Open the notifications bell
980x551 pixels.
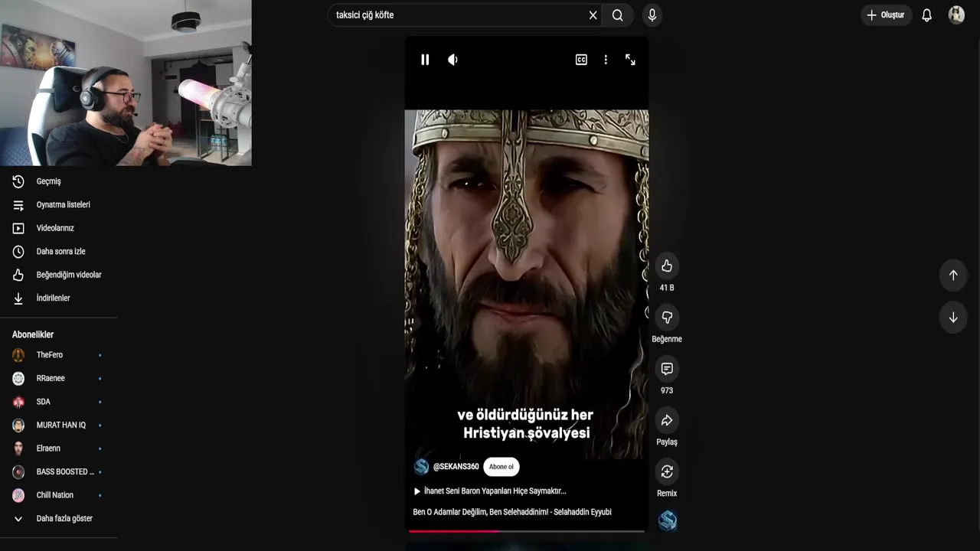click(927, 15)
